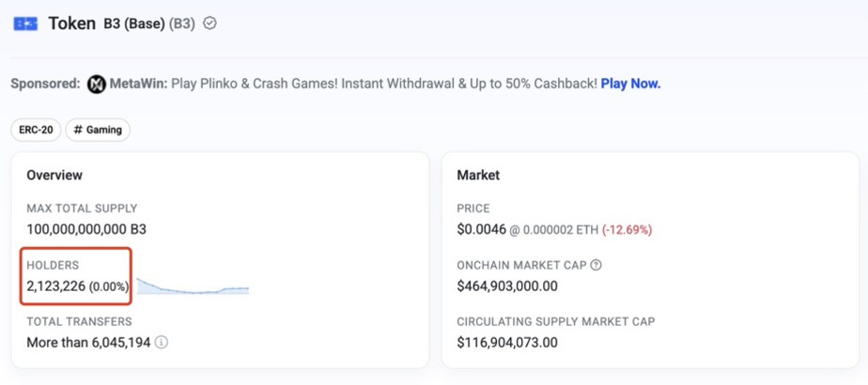Click the Total Transfers info icon
This screenshot has height=385, width=868.
click(161, 343)
